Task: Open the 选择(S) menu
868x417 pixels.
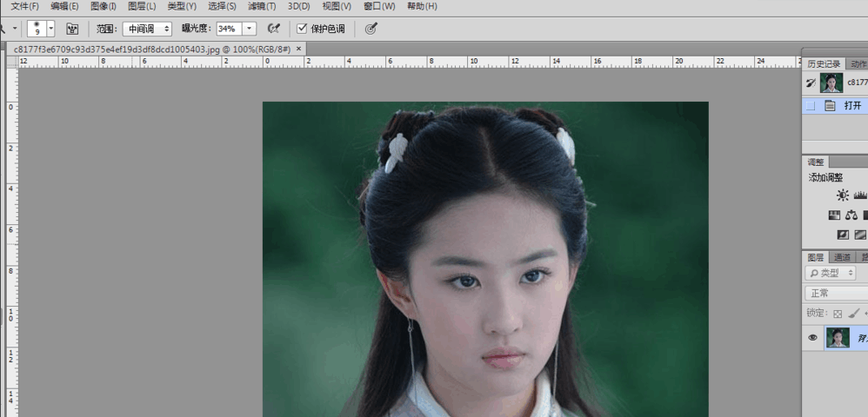Action: (x=222, y=6)
